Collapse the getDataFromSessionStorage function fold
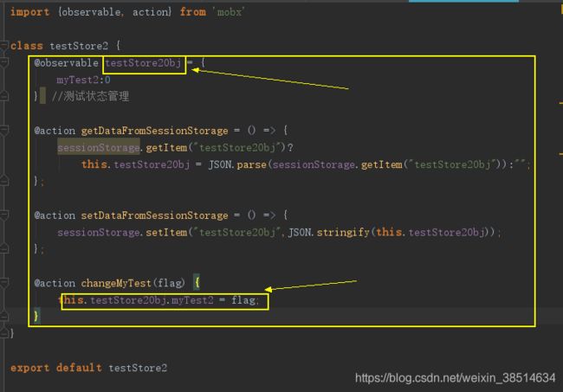 (x=4, y=130)
